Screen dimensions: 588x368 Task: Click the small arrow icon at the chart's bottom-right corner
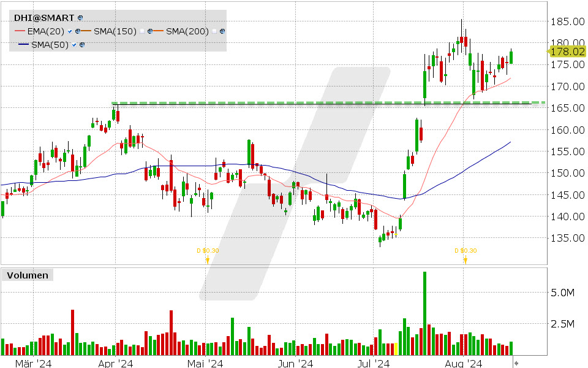pos(516,362)
